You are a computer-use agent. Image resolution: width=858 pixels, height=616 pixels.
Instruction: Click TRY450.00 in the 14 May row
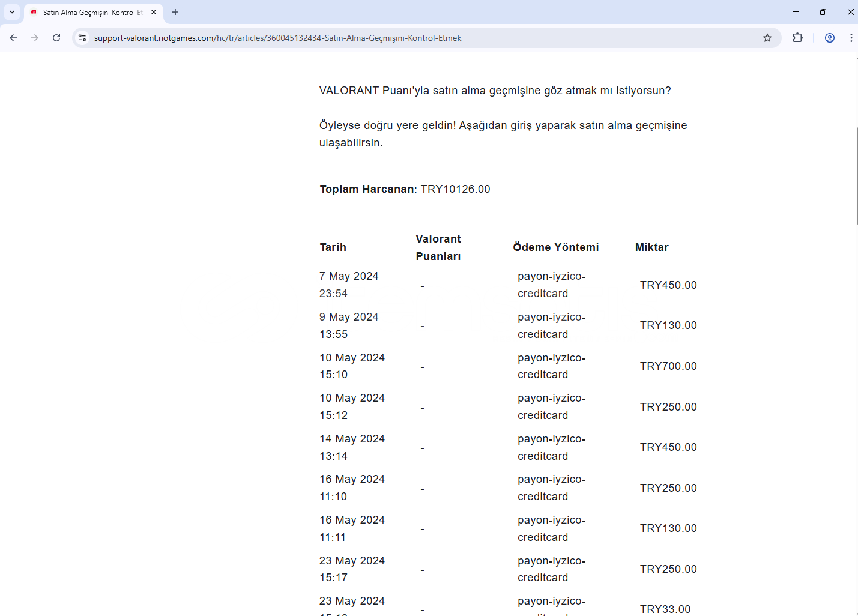tap(668, 447)
